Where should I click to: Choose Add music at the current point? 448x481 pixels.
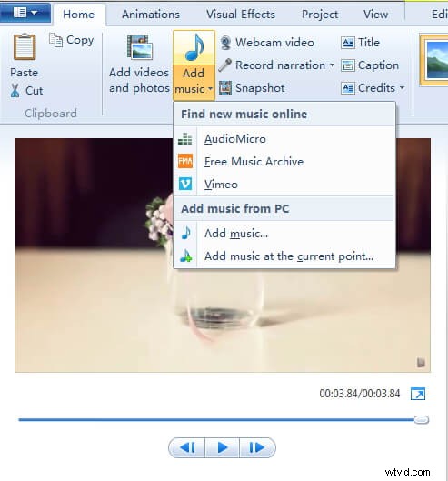[284, 256]
